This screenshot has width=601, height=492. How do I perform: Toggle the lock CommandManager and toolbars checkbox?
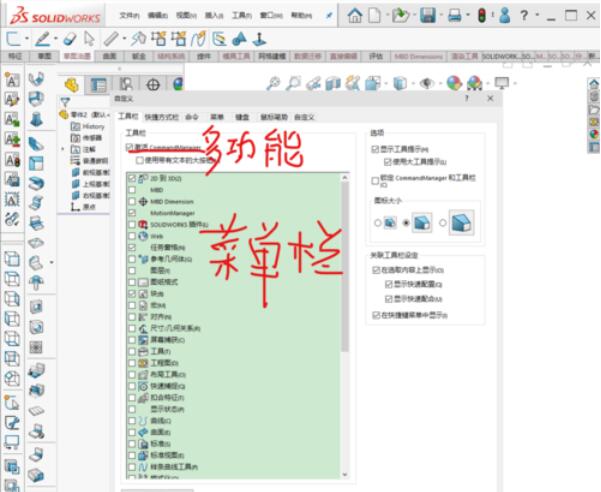375,180
